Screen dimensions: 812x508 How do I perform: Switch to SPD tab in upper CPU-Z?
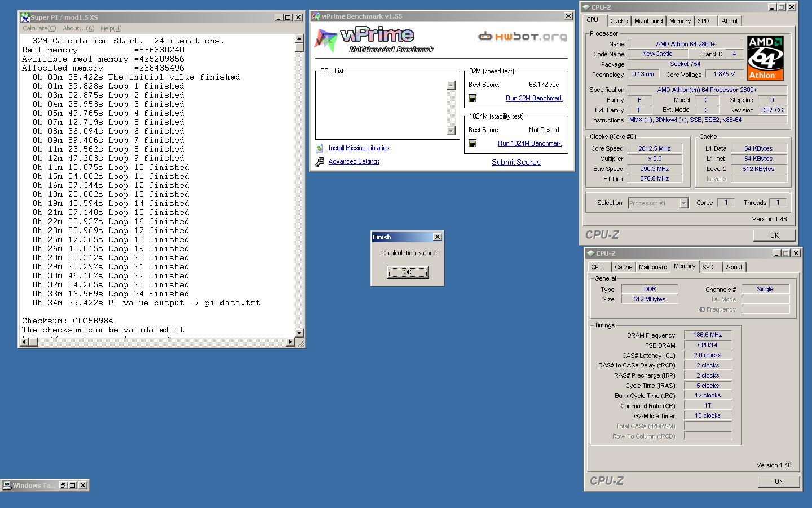point(703,21)
